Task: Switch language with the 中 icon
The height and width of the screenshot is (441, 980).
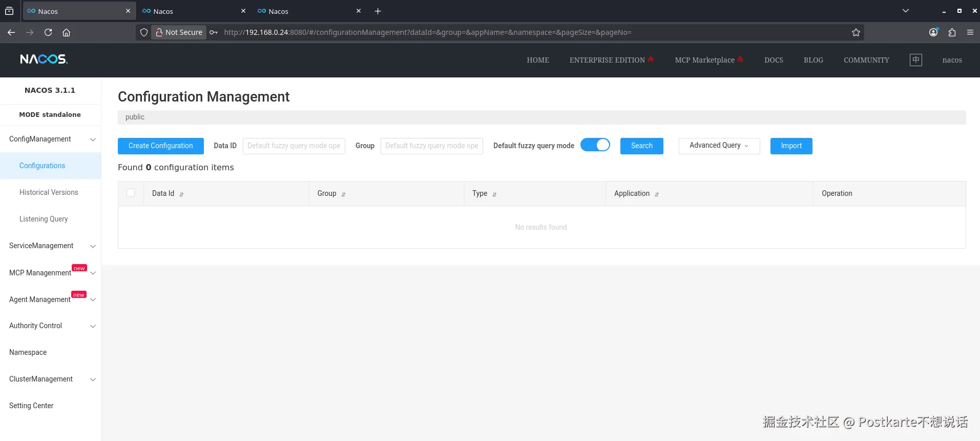Action: tap(915, 60)
